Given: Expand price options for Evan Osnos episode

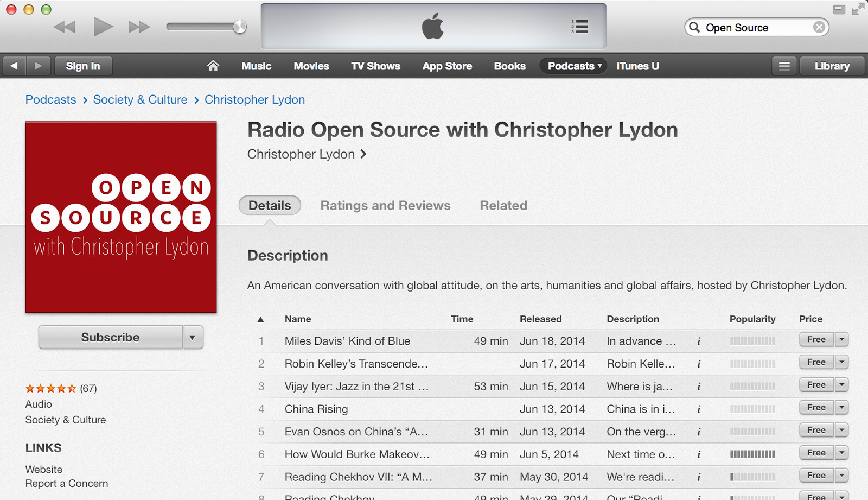Looking at the screenshot, I should click(841, 430).
